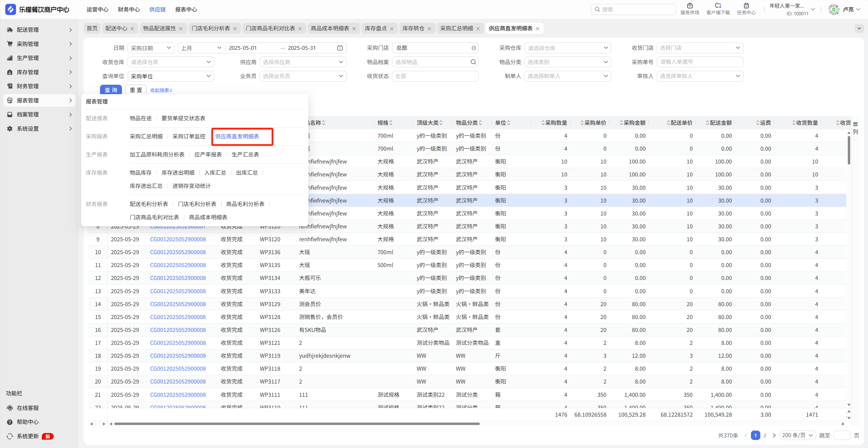Open 供应商直发明细表 in 报表管理 menu

237,136
